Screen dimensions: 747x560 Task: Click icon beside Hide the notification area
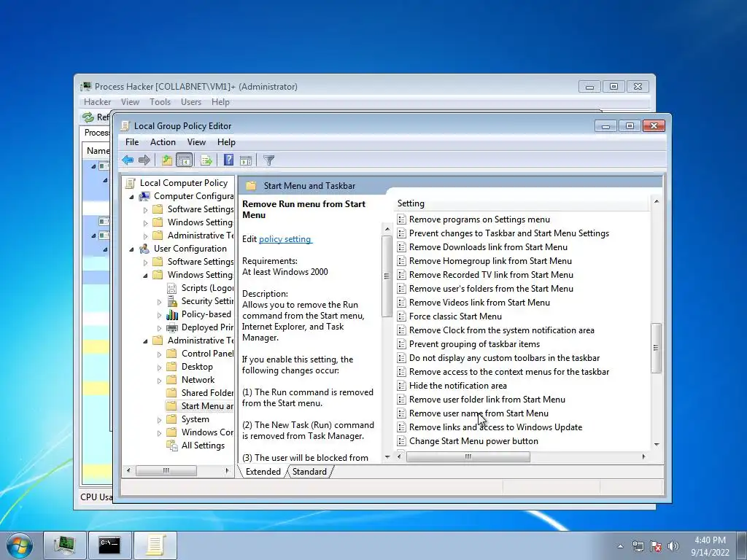402,386
